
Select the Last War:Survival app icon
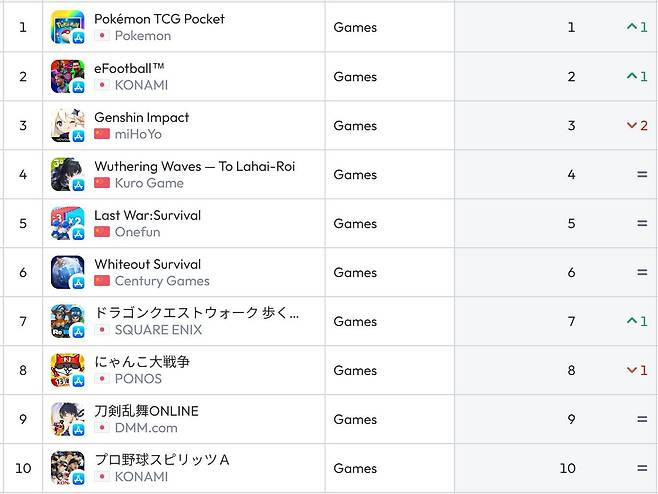tap(67, 223)
